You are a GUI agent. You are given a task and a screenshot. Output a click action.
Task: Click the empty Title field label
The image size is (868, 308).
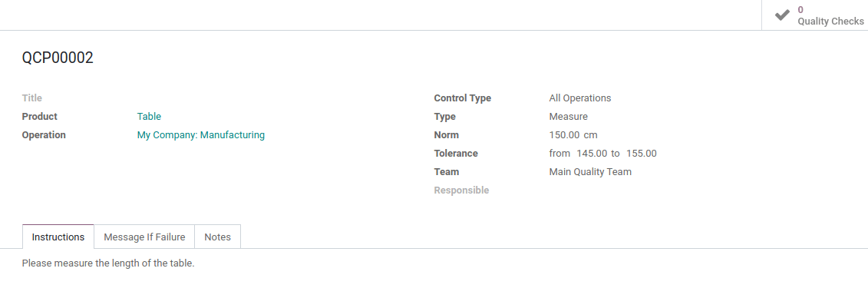(x=32, y=98)
